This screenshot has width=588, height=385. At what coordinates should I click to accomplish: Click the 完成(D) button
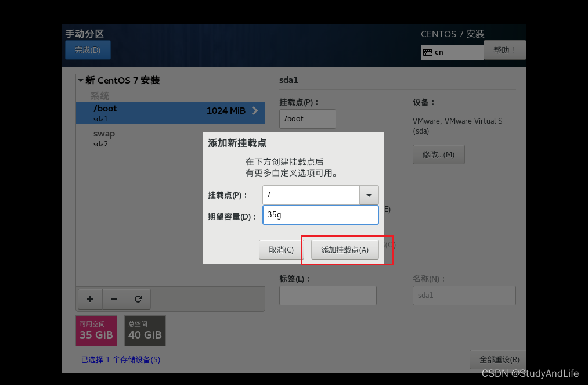pos(88,50)
